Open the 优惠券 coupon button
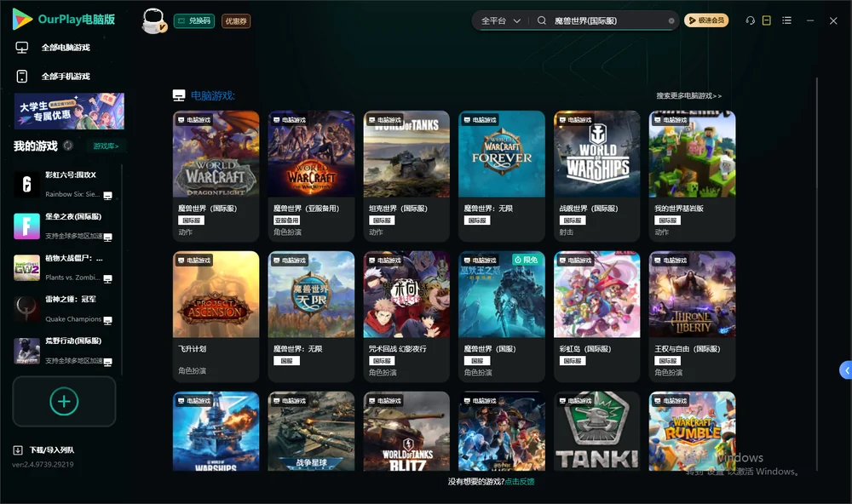The width and height of the screenshot is (852, 504). (236, 21)
